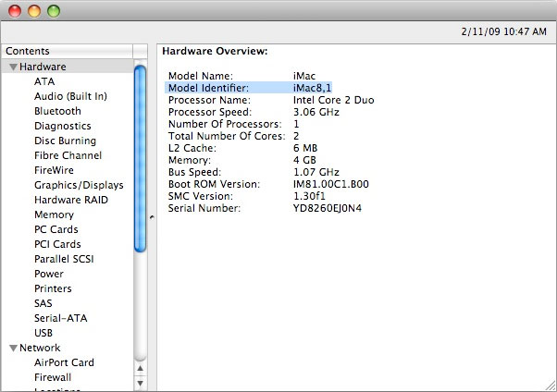The image size is (557, 392).
Task: Select the SAS entry
Action: (43, 303)
